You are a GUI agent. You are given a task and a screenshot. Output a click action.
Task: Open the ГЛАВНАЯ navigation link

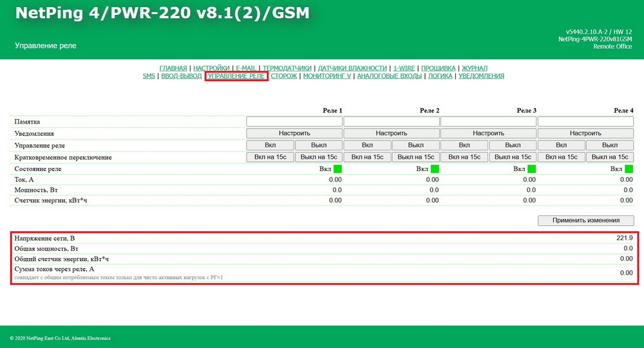(173, 68)
